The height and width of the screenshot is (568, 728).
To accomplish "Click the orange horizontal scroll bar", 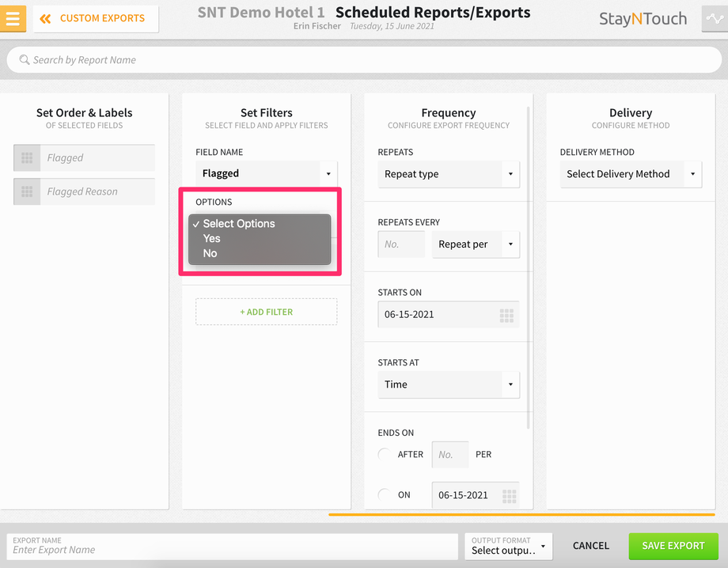I will click(x=521, y=515).
